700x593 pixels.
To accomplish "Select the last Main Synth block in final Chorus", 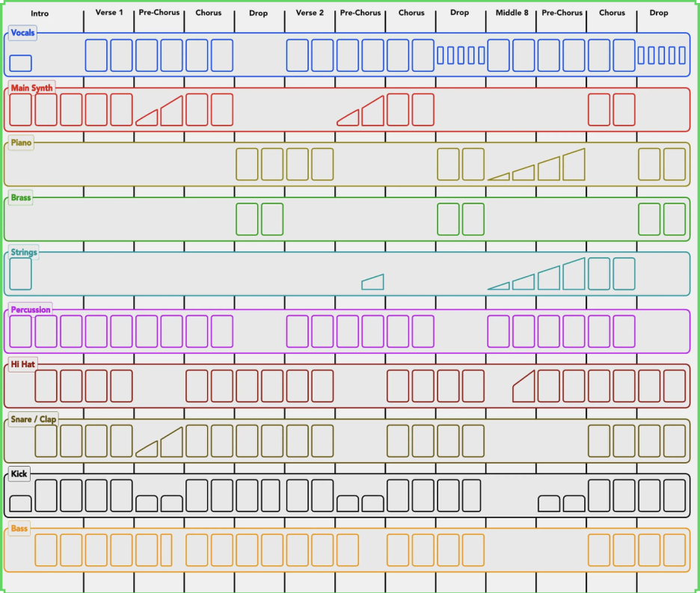I will point(624,110).
